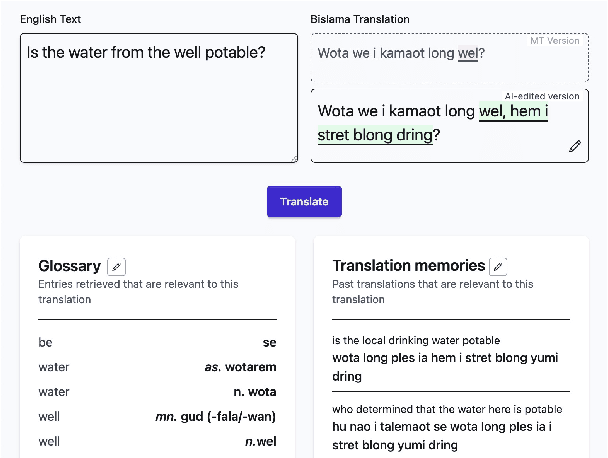Screen dimensions: 608x458
Task: Select glossary entry "well mn. gud (-fala/-wan)"
Action: click(157, 416)
